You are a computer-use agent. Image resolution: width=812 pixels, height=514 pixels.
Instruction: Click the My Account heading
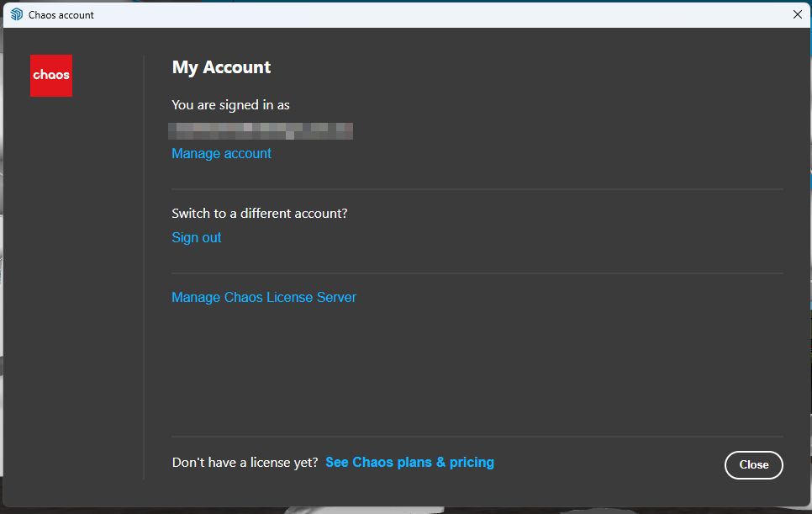pyautogui.click(x=221, y=67)
